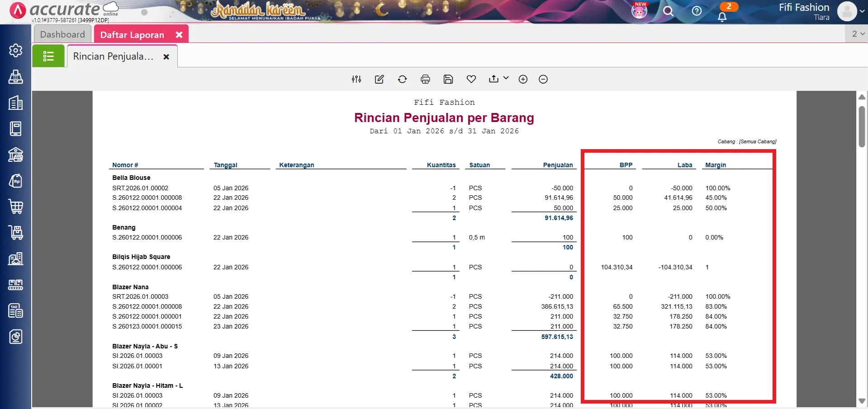Screen dimensions: 868x409
Task: Click the green report list button
Action: [48, 56]
